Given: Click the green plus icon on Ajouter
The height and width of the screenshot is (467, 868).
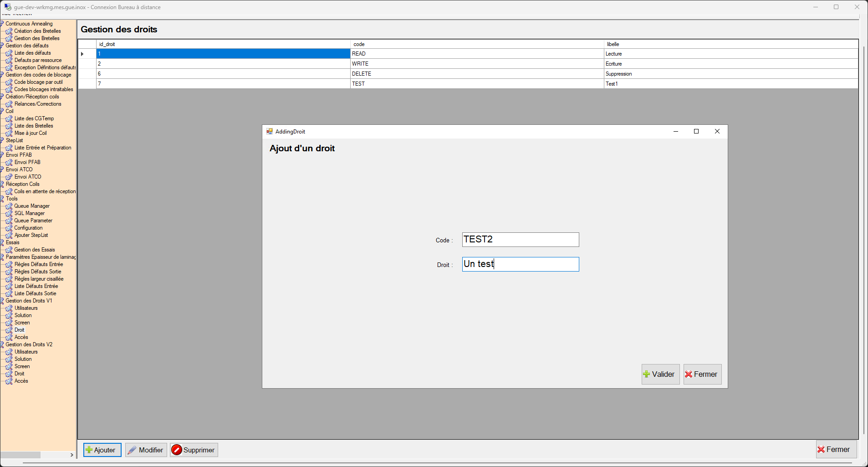Looking at the screenshot, I should [x=89, y=450].
